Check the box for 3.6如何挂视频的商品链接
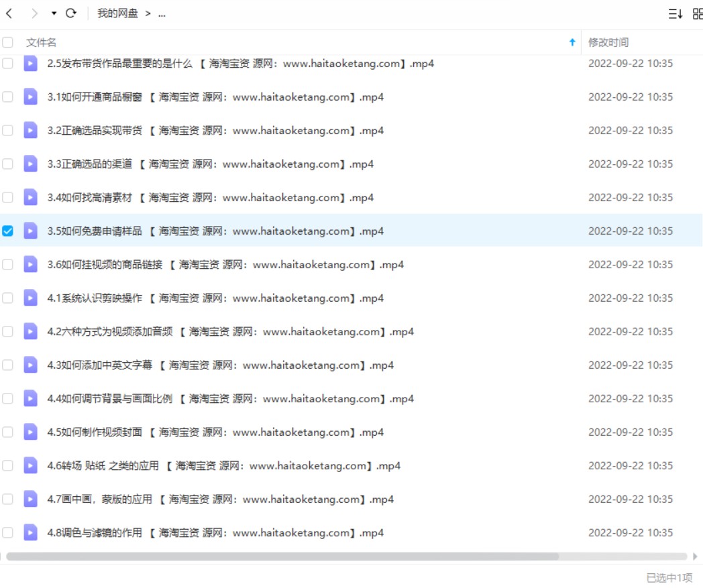This screenshot has height=588, width=703. point(7,264)
